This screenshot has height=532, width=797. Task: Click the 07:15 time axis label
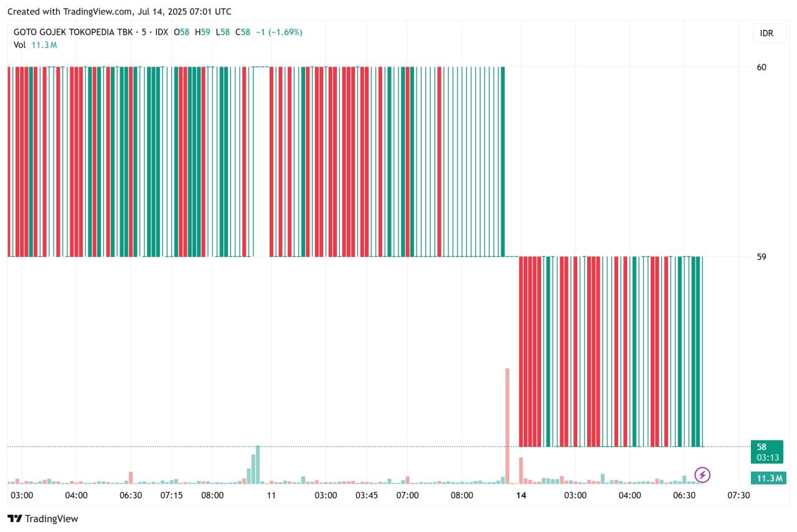pos(171,495)
